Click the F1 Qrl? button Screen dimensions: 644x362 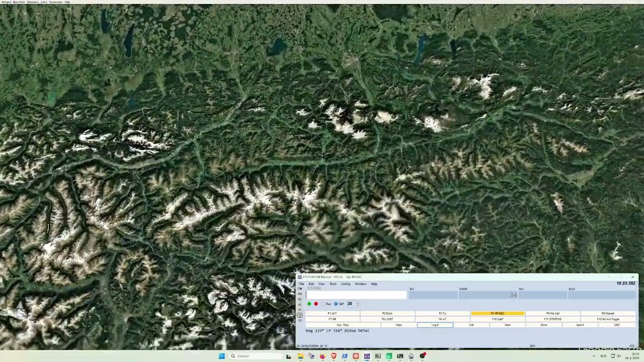pos(333,313)
